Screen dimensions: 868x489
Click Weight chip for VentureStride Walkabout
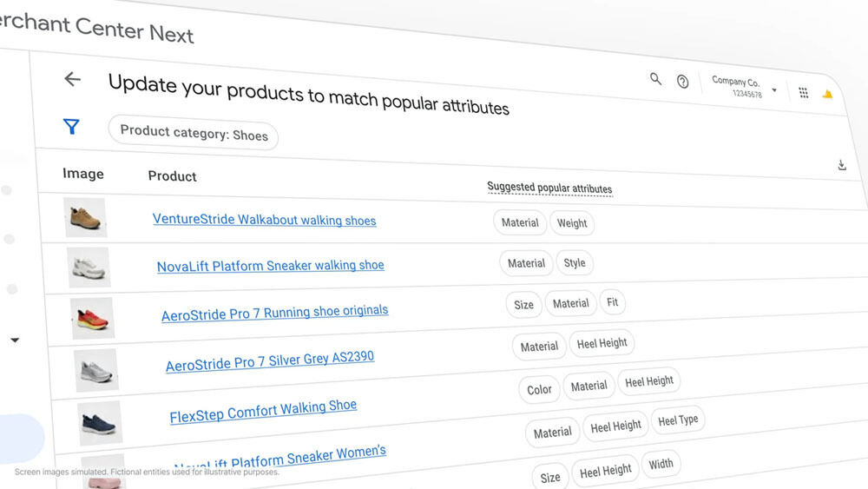tap(572, 223)
